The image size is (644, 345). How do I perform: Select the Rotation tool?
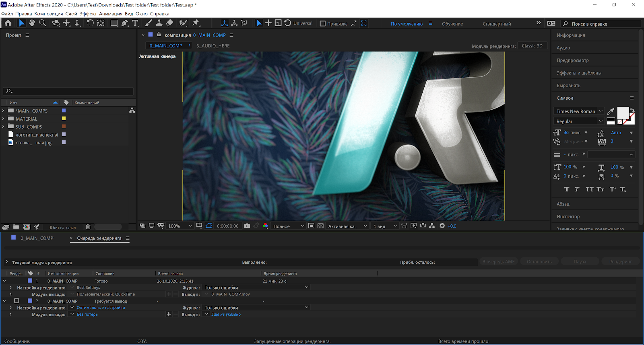tap(90, 23)
